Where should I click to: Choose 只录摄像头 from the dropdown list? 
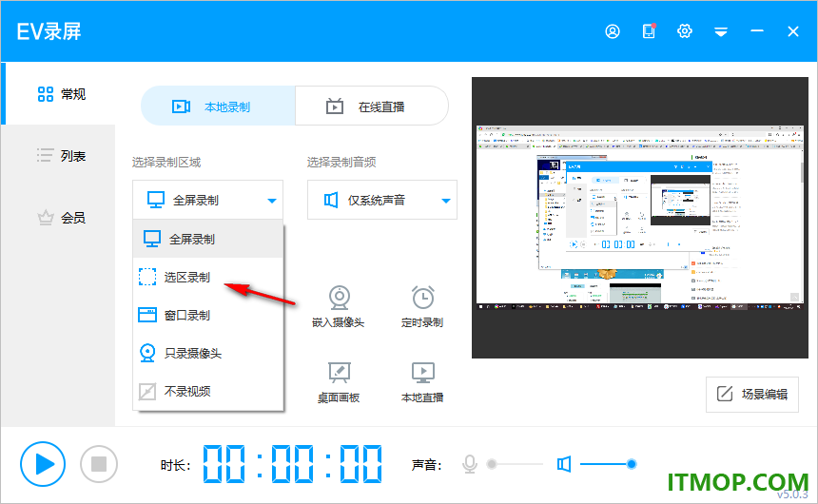point(208,353)
